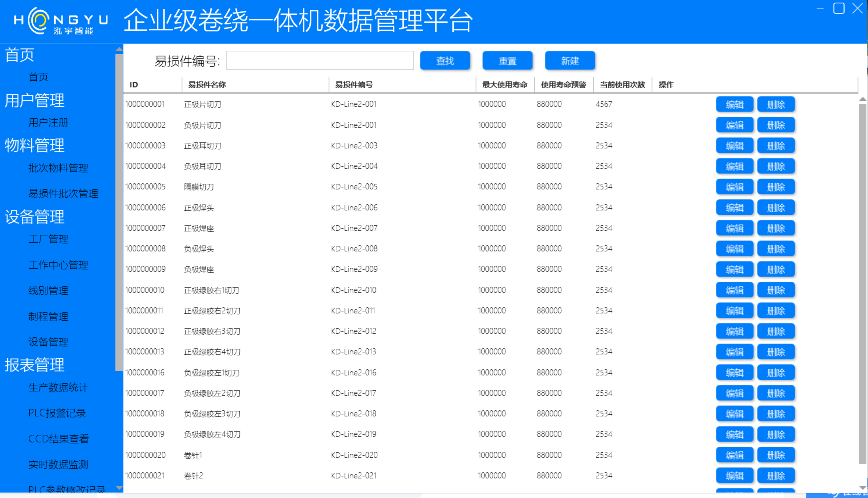The image size is (868, 498).
Task: Select the 物料管理 section header
Action: pos(34,145)
